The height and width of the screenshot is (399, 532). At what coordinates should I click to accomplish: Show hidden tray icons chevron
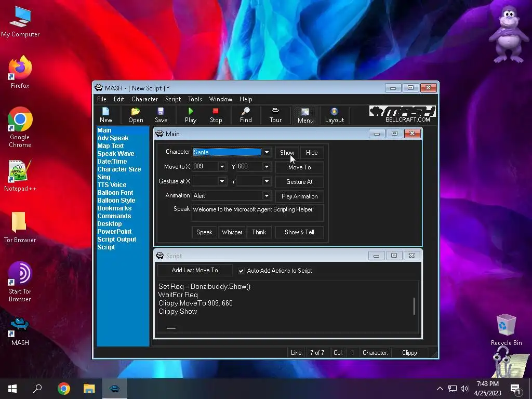440,389
